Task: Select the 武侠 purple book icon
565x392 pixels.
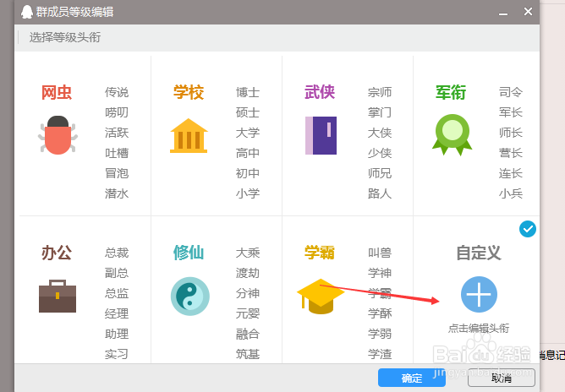Action: (321, 135)
